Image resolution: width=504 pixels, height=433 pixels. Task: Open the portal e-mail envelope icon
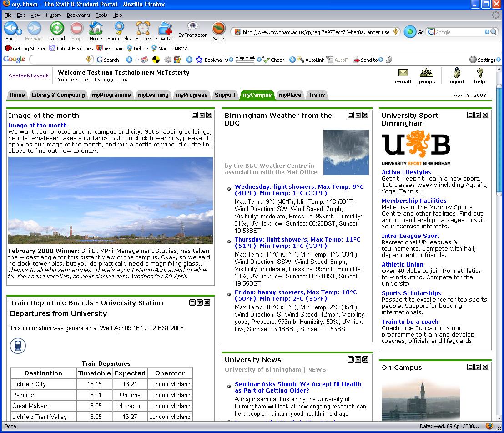pos(403,73)
